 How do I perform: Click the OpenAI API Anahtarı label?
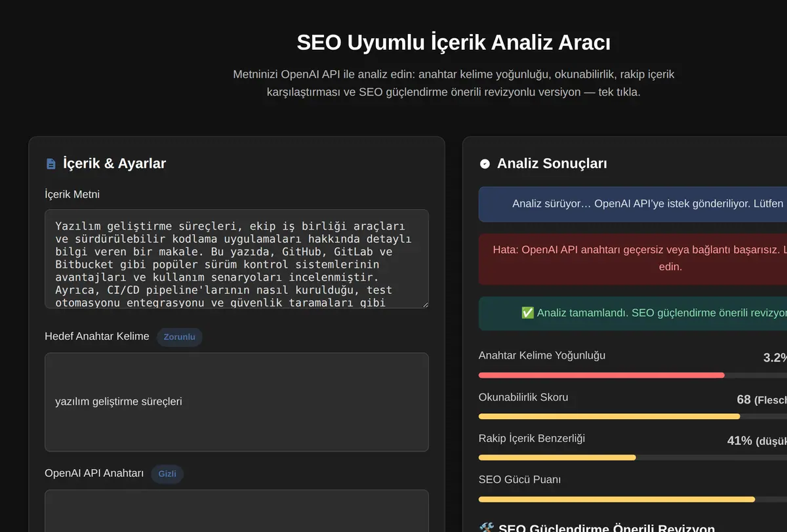[94, 473]
